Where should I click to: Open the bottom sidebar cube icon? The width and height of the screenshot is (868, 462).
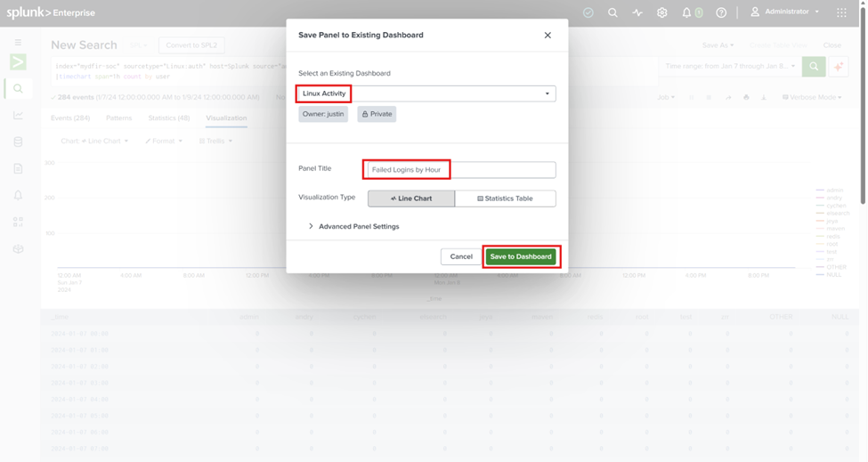(19, 249)
